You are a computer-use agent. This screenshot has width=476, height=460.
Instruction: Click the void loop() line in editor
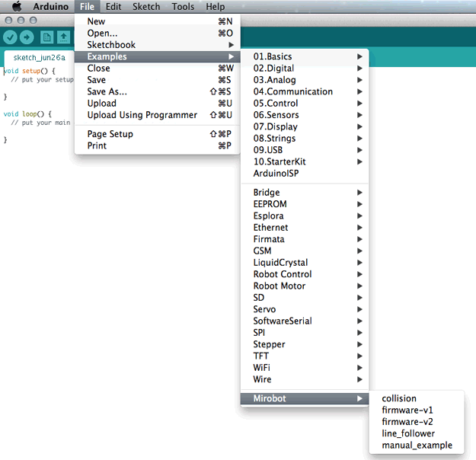tap(27, 114)
